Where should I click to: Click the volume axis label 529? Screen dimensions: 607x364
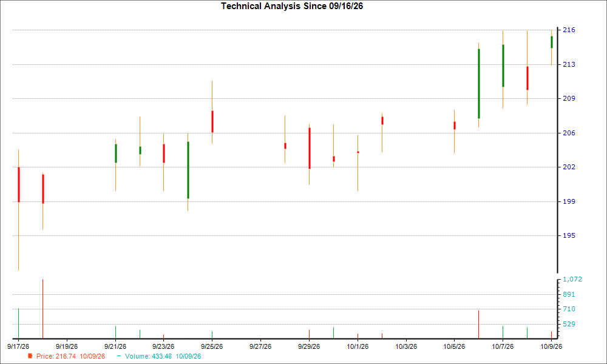point(569,324)
